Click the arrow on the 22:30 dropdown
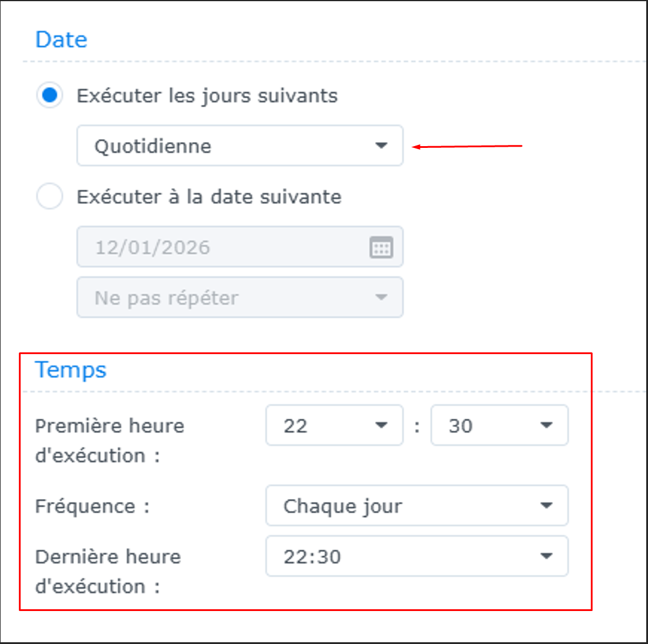Viewport: 648px width, 644px height. (x=547, y=556)
